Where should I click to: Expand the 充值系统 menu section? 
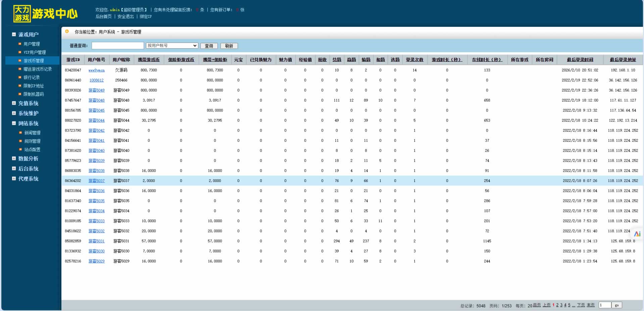click(x=14, y=103)
